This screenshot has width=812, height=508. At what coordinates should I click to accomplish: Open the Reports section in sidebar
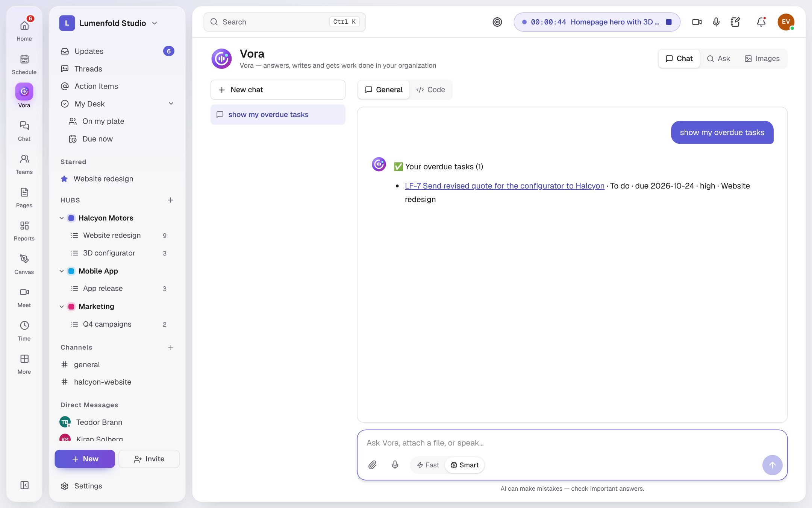(24, 231)
